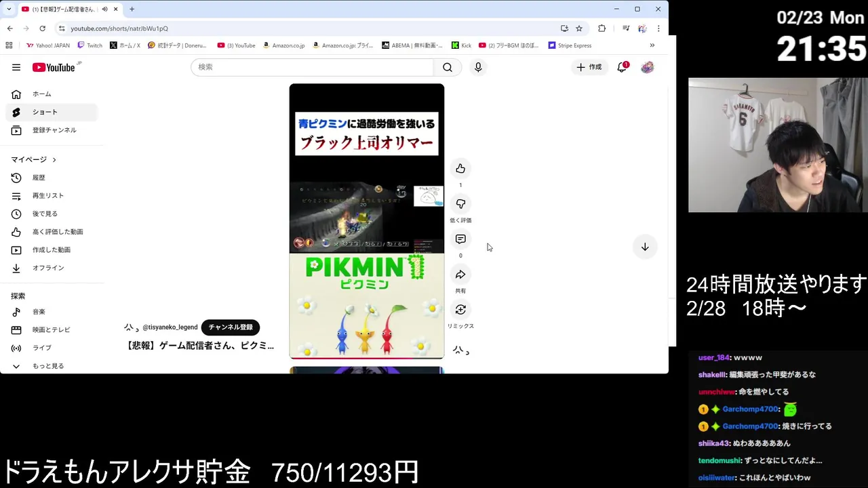Go to next short with down arrow
Screen dimensions: 868x488
pos(645,247)
